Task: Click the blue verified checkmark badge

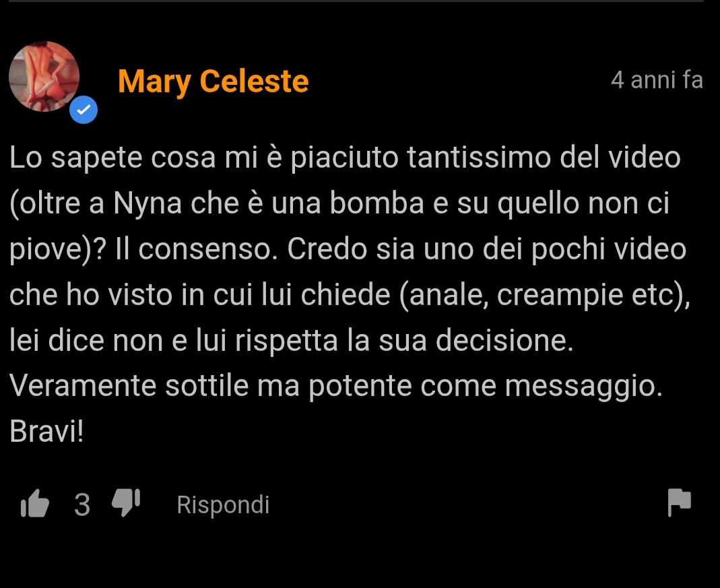Action: (84, 110)
